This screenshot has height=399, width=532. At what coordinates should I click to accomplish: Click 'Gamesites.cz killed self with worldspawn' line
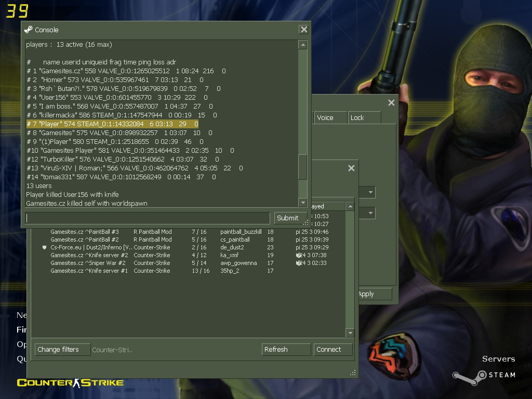point(87,203)
